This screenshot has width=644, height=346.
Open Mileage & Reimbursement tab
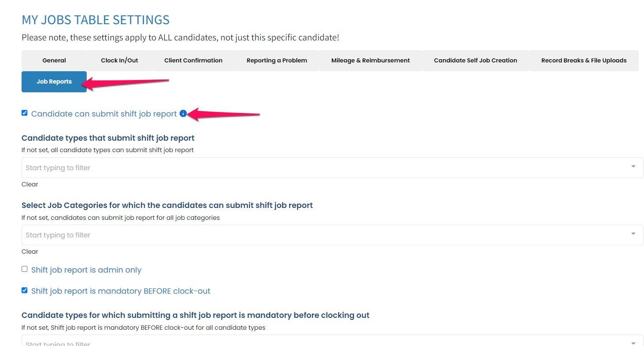click(370, 61)
